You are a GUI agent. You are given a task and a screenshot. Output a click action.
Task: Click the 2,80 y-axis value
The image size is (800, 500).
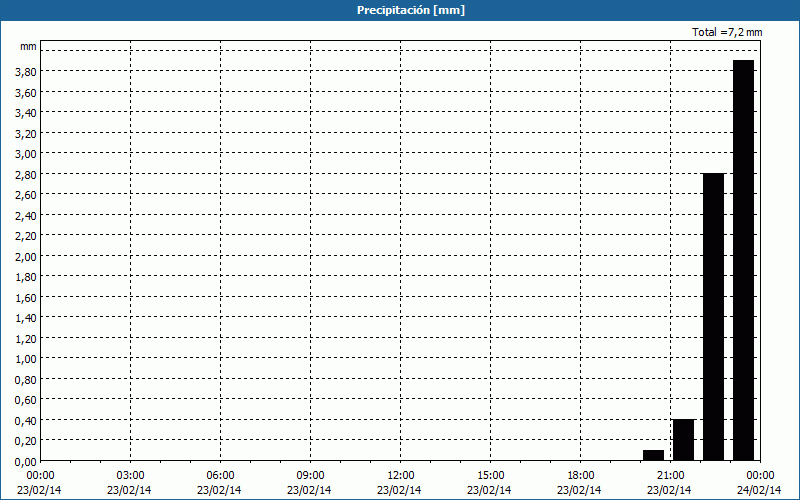point(26,174)
